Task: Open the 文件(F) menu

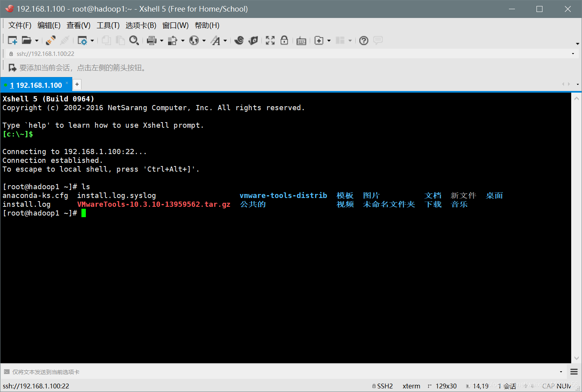Action: [x=20, y=26]
